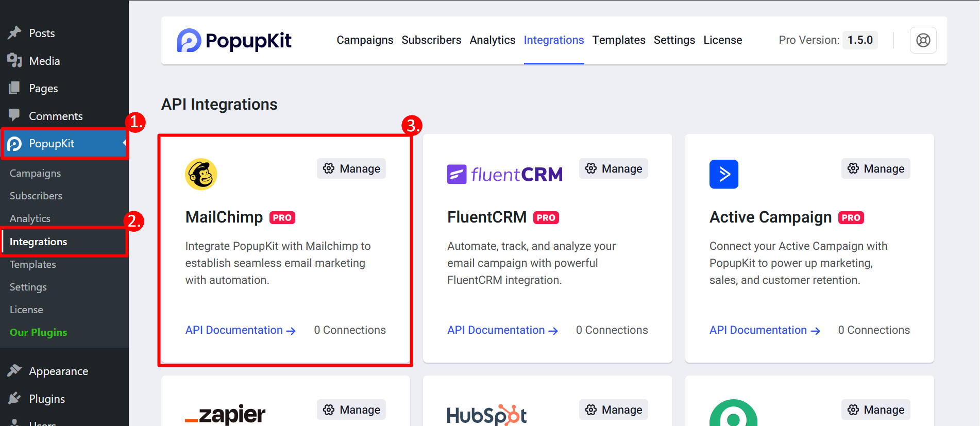Viewport: 980px width, 426px height.
Task: Open Campaigns submenu in sidebar
Action: pyautogui.click(x=35, y=173)
